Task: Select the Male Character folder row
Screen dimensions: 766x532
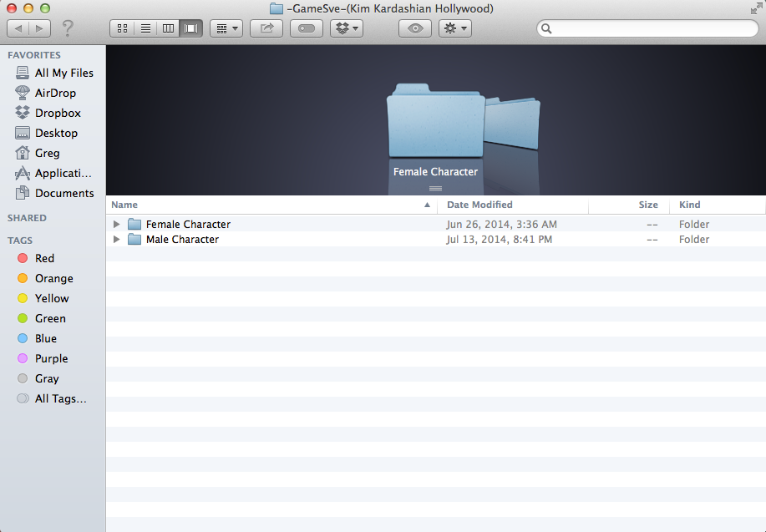Action: point(436,240)
